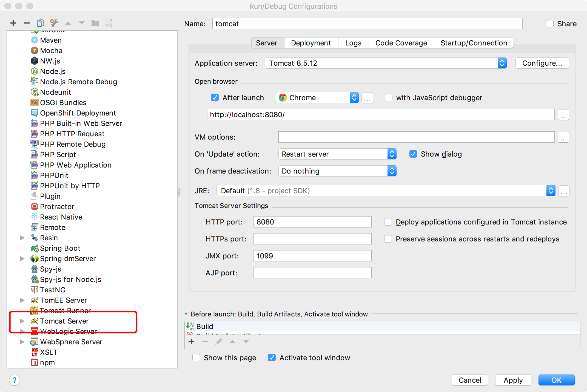Image resolution: width=587 pixels, height=392 pixels.
Task: Click the npm icon
Action: point(34,363)
